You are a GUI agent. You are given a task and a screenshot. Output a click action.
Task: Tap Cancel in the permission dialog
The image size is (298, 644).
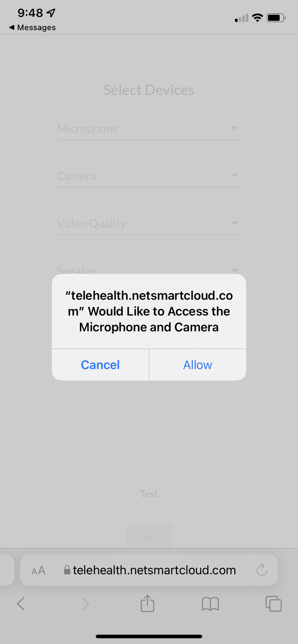100,365
